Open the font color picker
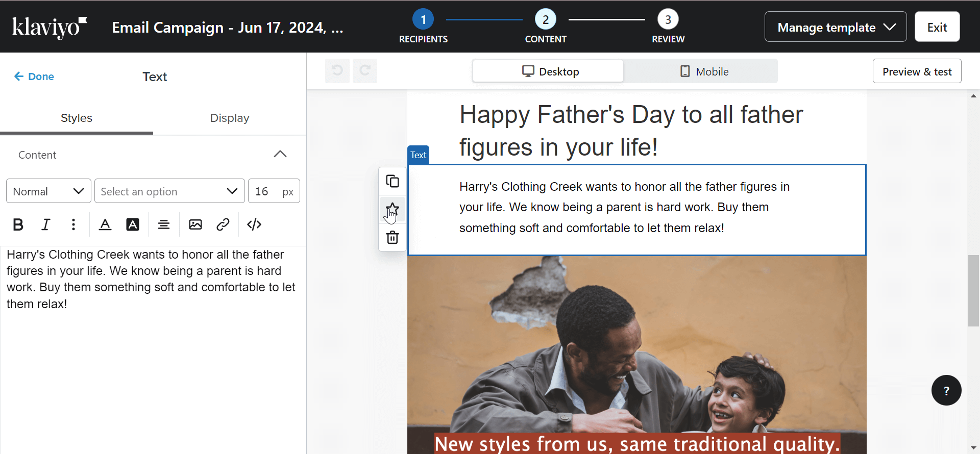 105,224
